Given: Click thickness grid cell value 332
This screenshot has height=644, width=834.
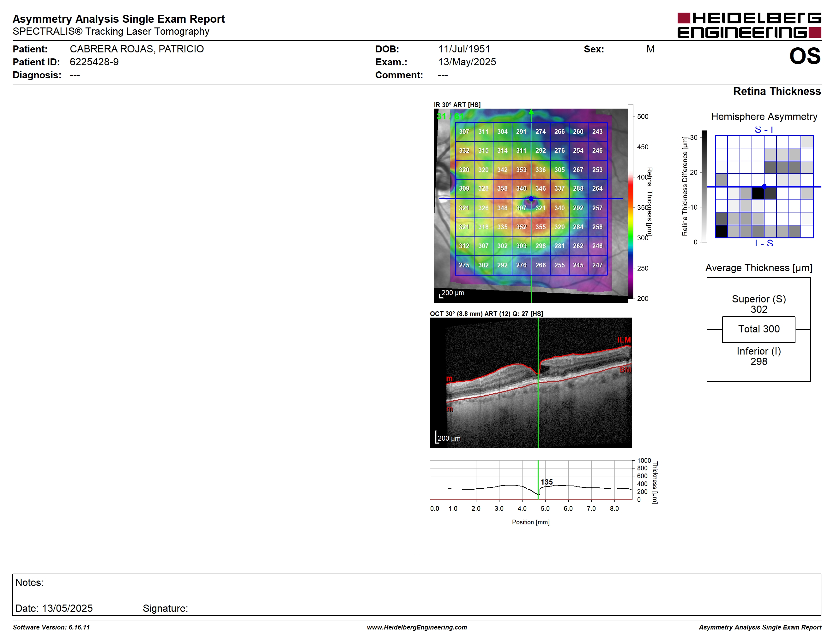Looking at the screenshot, I should pos(464,151).
